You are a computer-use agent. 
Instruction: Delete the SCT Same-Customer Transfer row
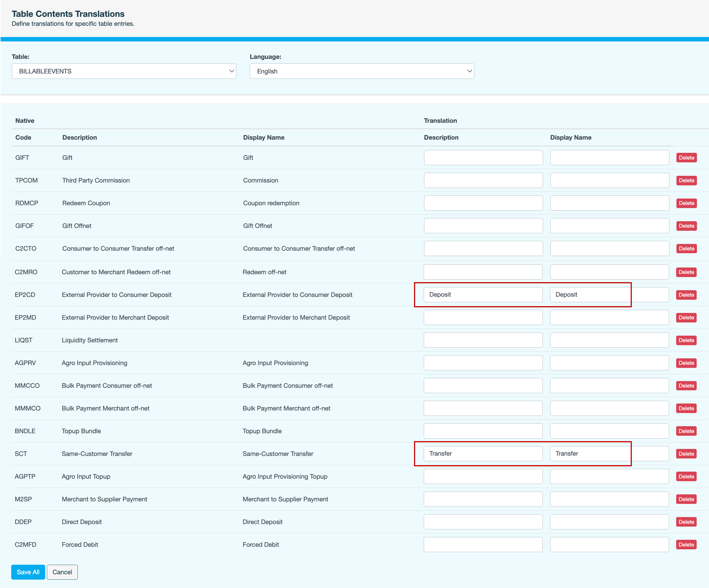(686, 454)
